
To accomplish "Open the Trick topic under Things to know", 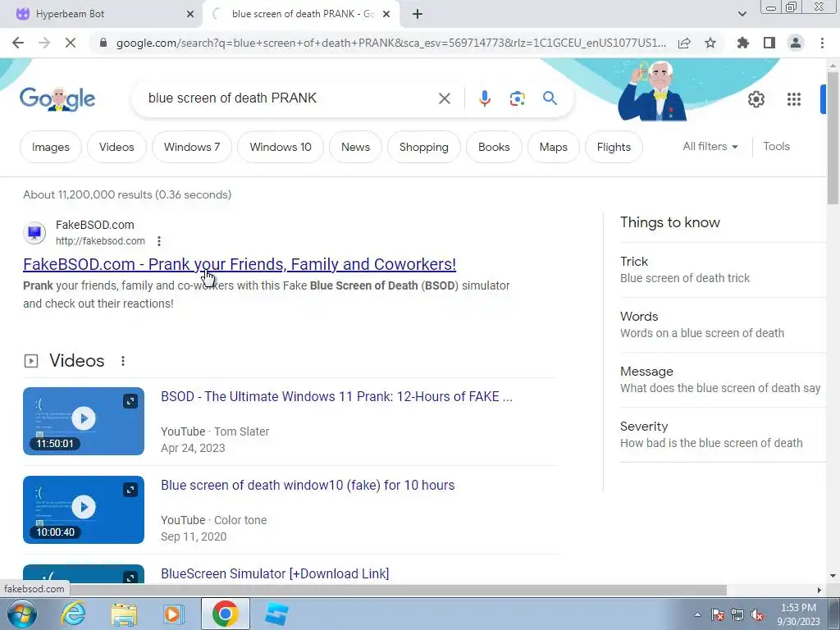I will coord(723,269).
